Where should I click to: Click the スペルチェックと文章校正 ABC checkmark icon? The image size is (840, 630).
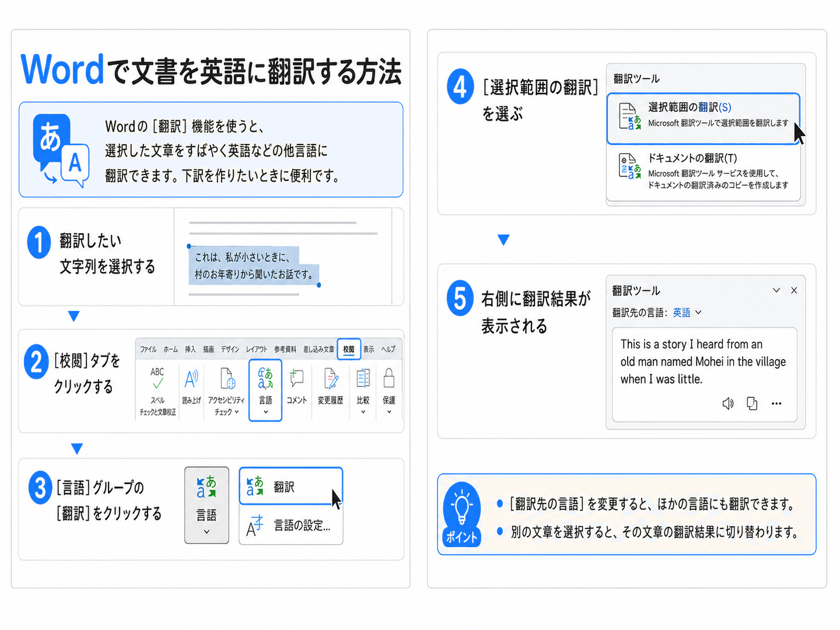point(157,378)
